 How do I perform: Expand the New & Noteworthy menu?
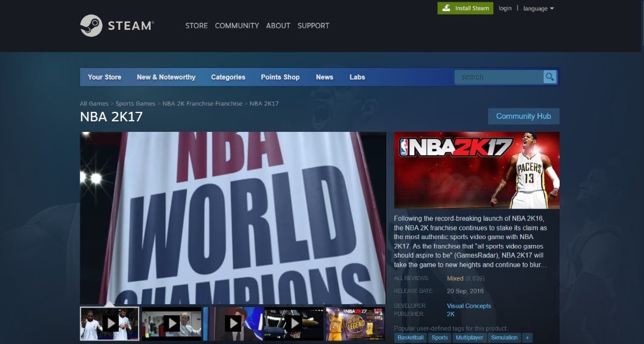click(168, 77)
